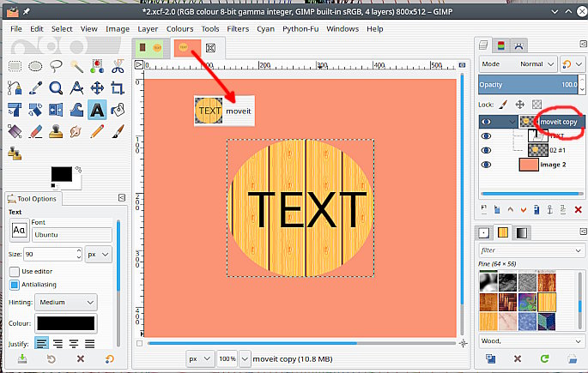The width and height of the screenshot is (588, 373).
Task: Open the File menu
Action: click(16, 29)
